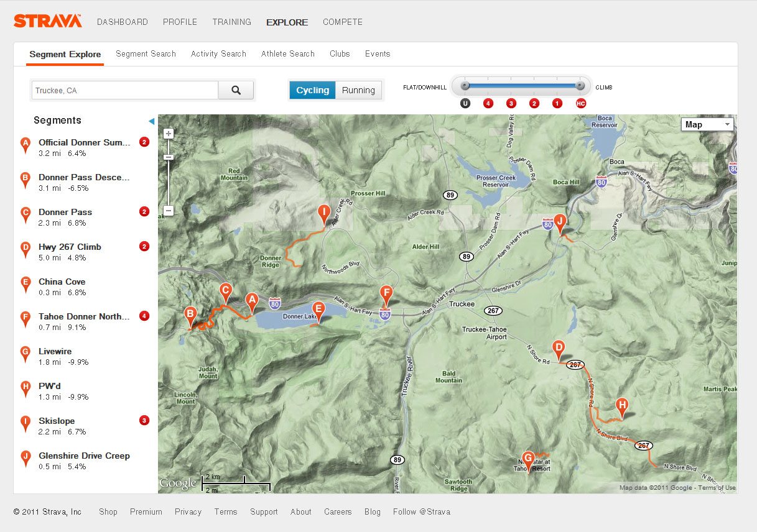Click map marker I near Alder Creek

click(323, 215)
